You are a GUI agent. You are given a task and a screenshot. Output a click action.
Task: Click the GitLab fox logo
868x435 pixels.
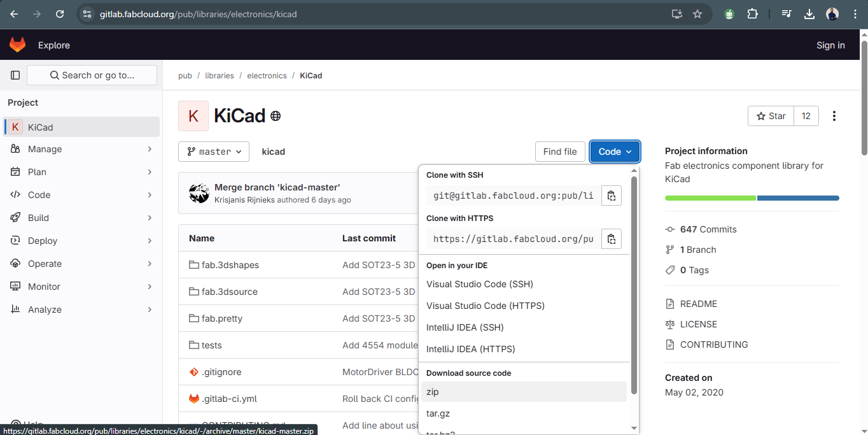[x=17, y=45]
